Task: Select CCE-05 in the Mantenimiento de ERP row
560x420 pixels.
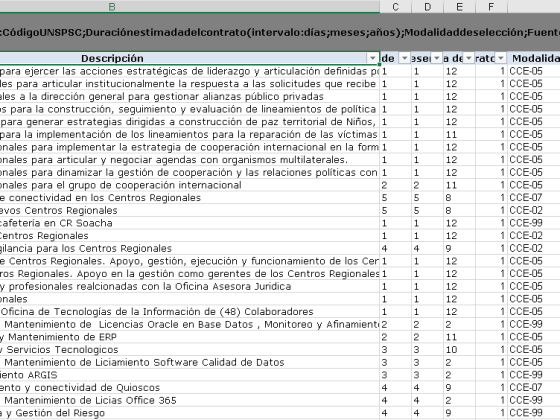Action: pos(534,337)
